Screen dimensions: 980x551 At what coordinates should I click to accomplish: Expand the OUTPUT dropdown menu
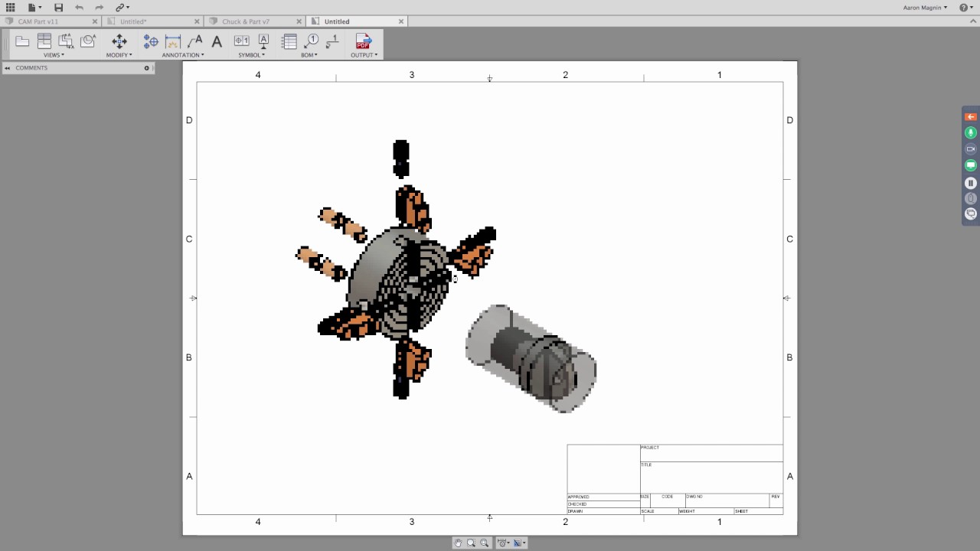point(364,55)
